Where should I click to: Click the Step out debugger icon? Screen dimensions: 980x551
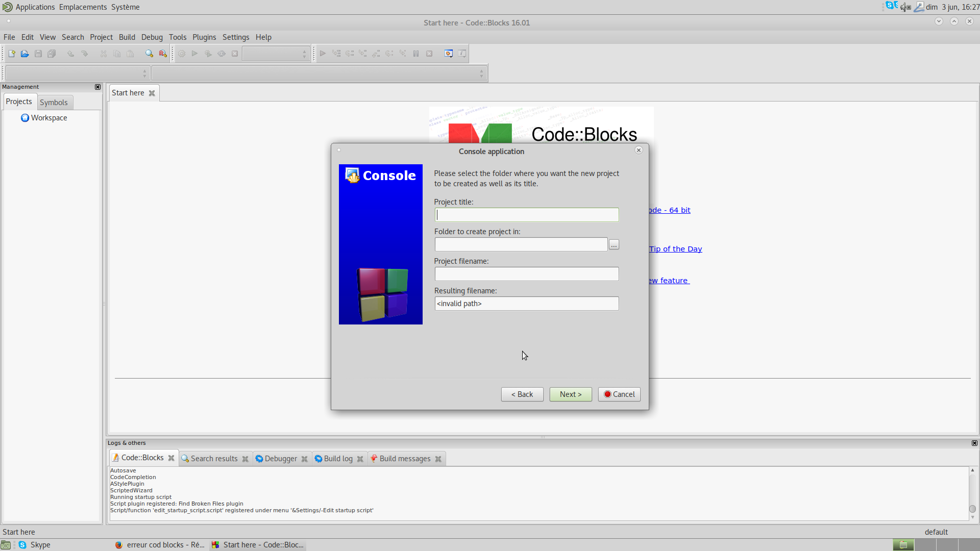tap(376, 54)
